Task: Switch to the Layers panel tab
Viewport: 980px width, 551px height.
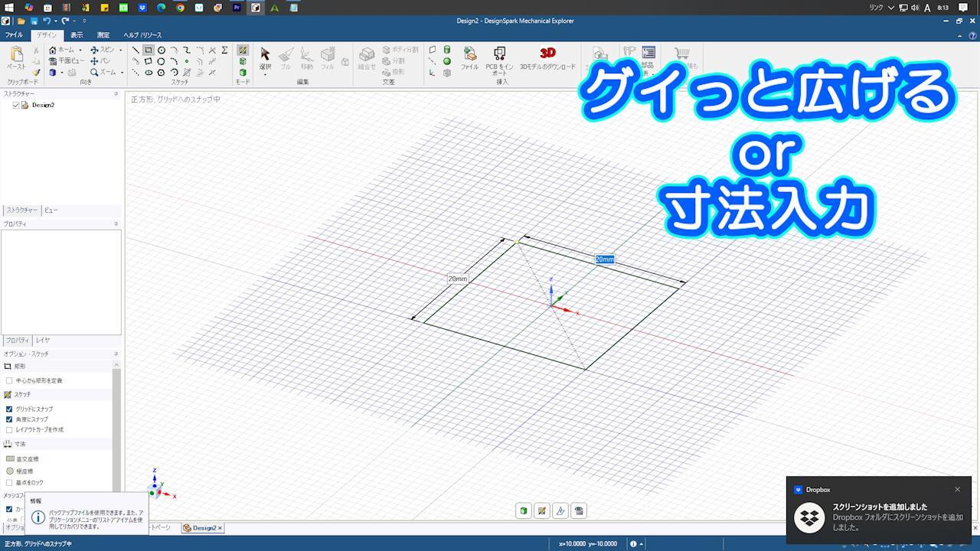Action: point(43,341)
